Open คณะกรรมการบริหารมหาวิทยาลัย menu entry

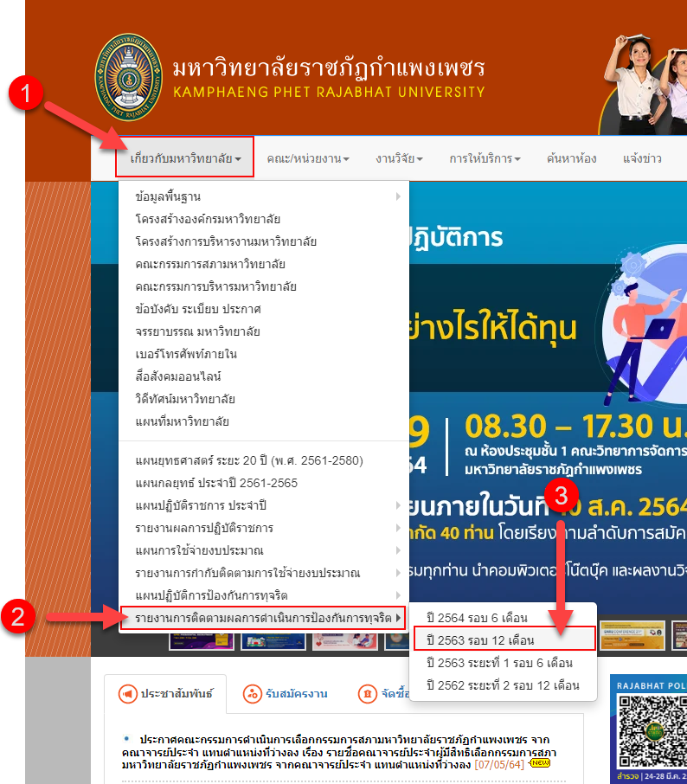point(264,286)
